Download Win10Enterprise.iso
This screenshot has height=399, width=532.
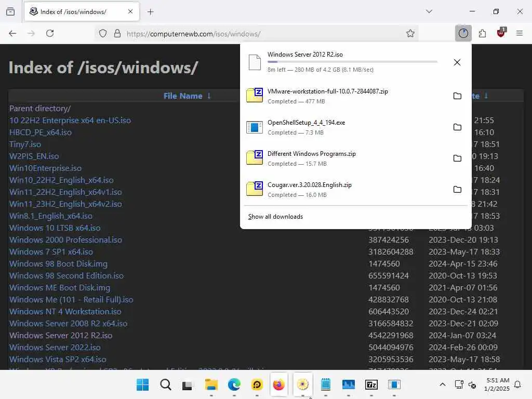click(46, 168)
